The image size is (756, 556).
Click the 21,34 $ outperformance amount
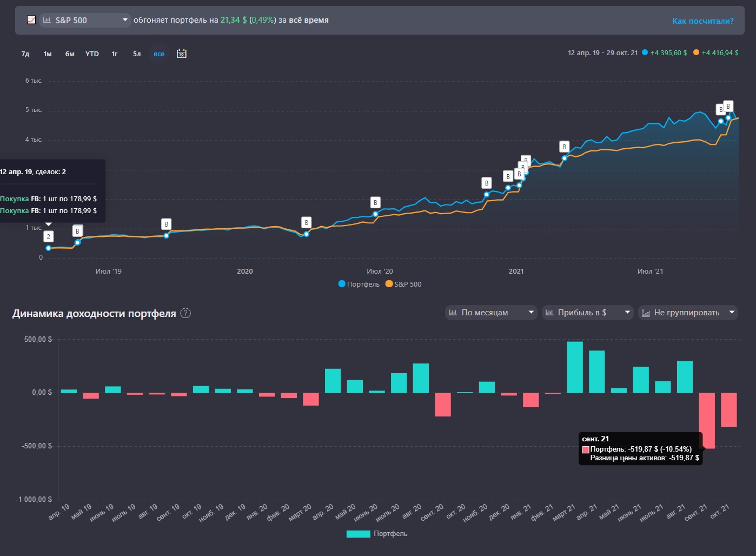click(x=234, y=20)
